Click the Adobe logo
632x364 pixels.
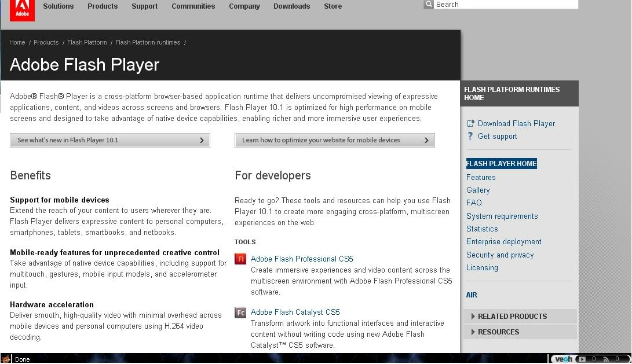[22, 10]
